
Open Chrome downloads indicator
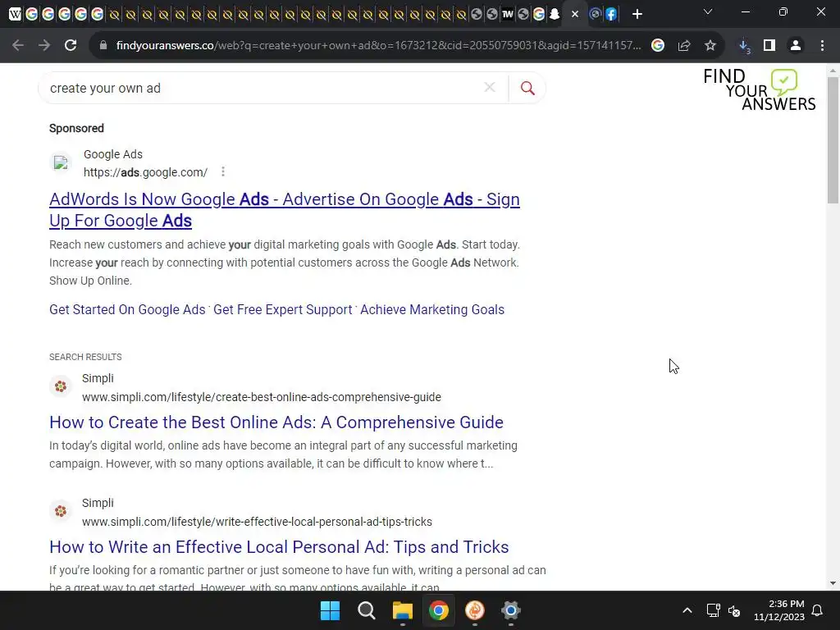click(744, 46)
